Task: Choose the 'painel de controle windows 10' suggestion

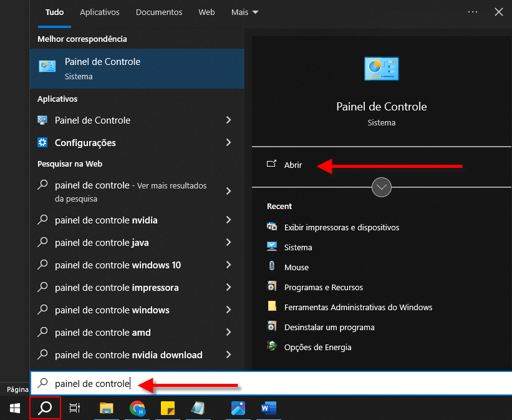Action: [137, 265]
